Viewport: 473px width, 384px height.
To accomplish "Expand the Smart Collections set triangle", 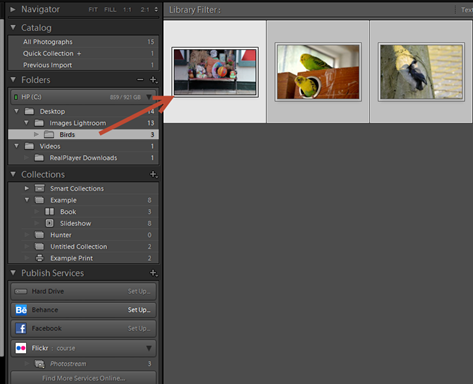I will pos(27,188).
